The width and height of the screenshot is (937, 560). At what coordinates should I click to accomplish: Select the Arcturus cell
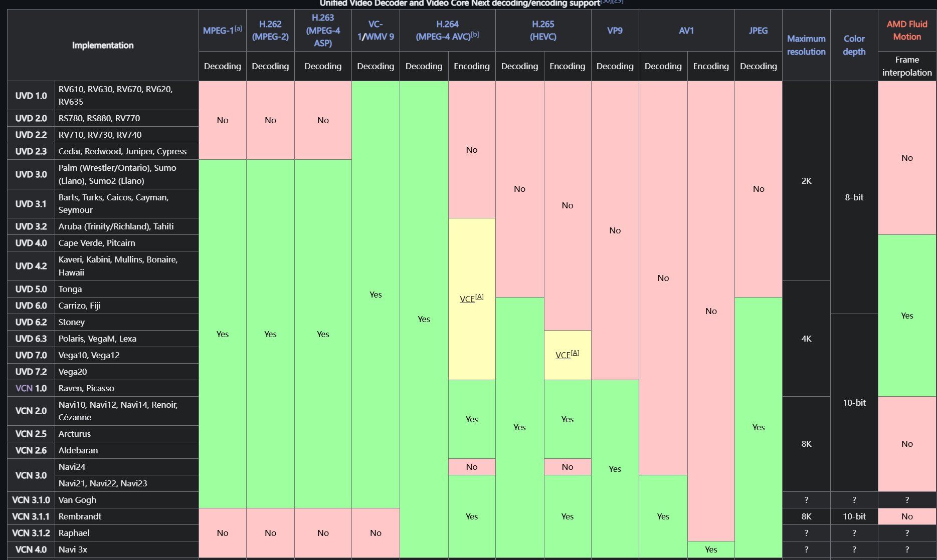click(127, 434)
